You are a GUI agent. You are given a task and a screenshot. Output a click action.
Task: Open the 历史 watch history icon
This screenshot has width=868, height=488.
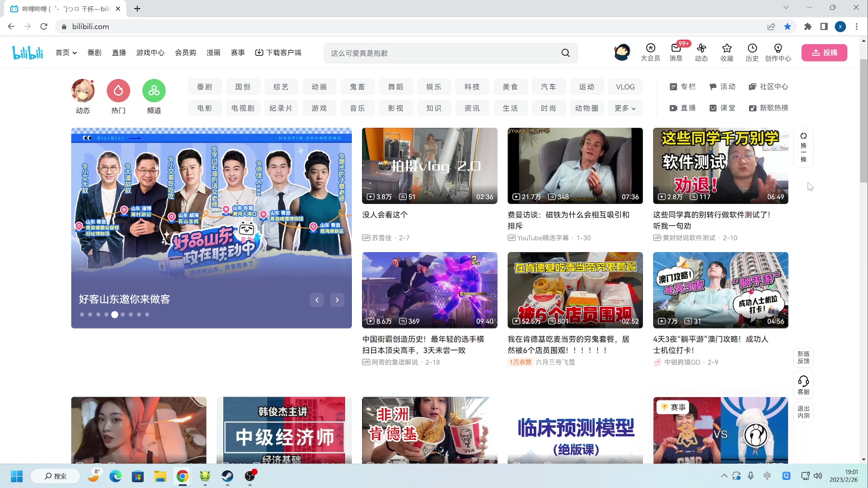click(x=752, y=48)
